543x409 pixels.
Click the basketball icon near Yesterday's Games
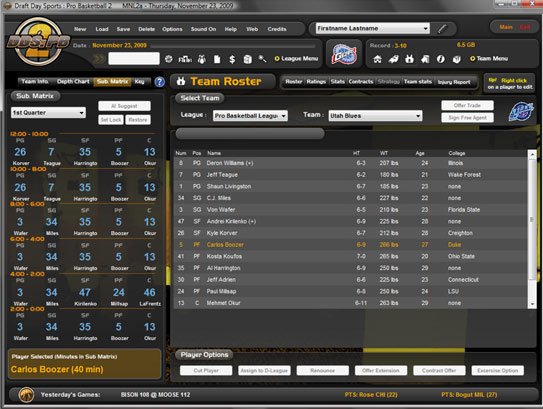(x=26, y=394)
